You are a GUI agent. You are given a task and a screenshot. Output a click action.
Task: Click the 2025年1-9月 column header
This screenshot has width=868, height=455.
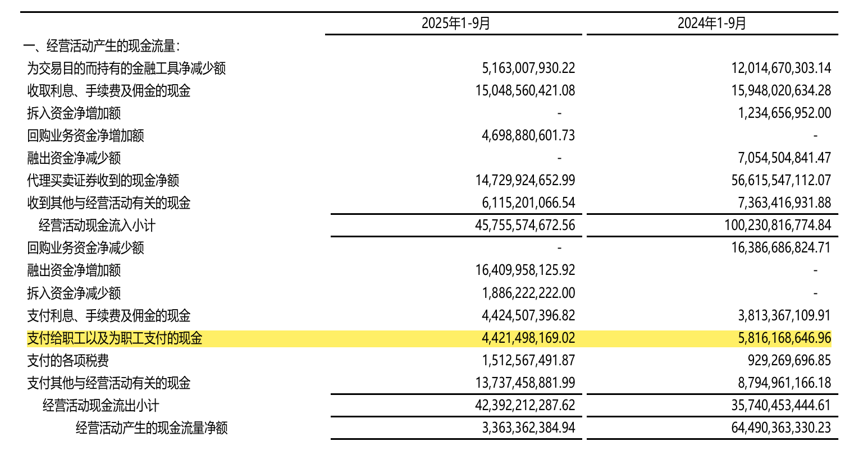tap(455, 23)
